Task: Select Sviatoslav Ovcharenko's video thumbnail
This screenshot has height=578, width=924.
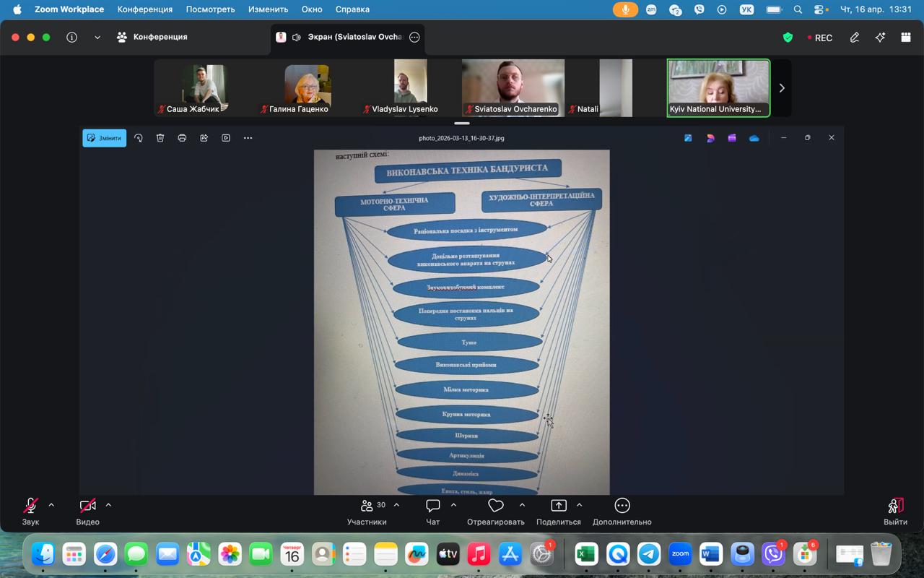Action: click(513, 88)
